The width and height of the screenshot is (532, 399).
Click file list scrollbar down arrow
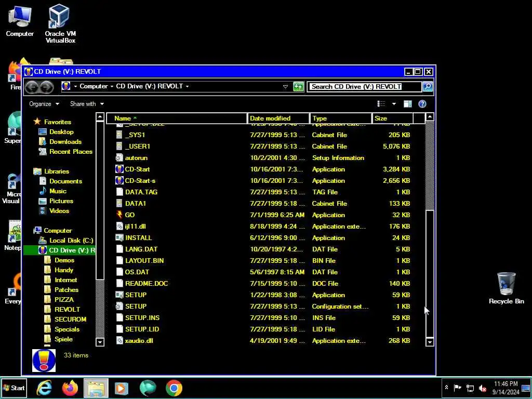[x=430, y=342]
